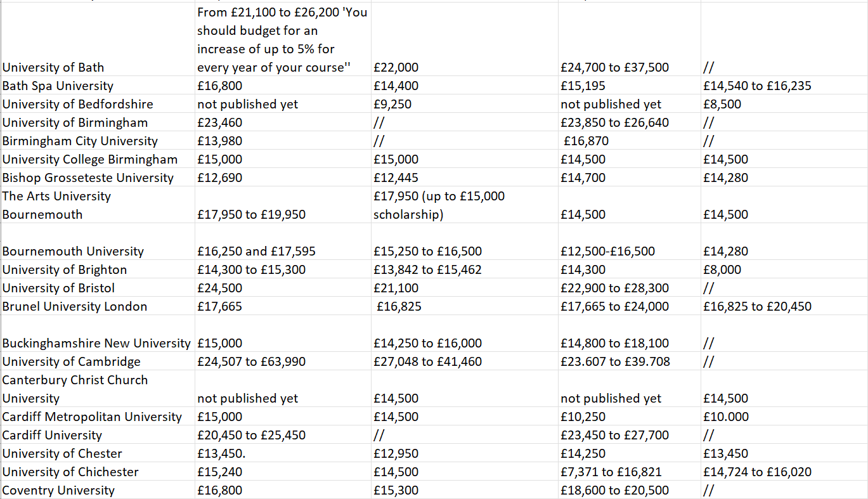Select the £7,371 to £16,821 cell

611,472
